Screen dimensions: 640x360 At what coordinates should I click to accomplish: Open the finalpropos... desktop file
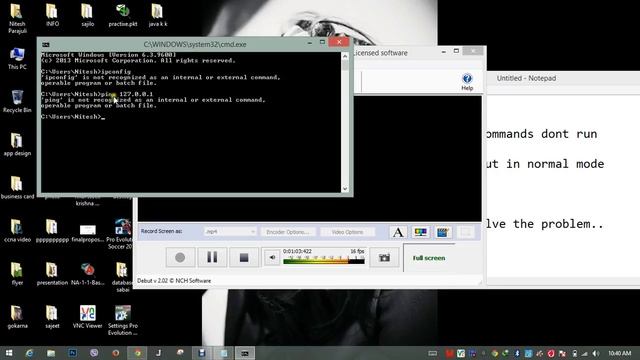pos(87,231)
